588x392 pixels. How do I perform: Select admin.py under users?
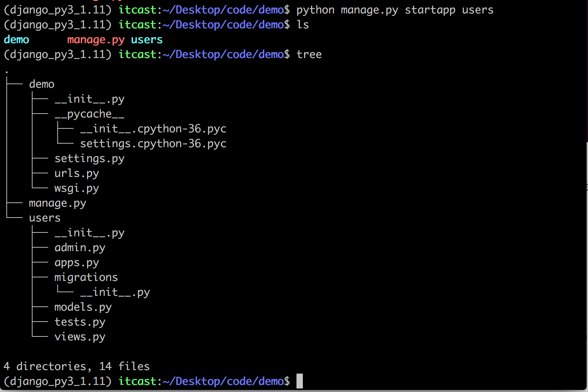point(80,248)
